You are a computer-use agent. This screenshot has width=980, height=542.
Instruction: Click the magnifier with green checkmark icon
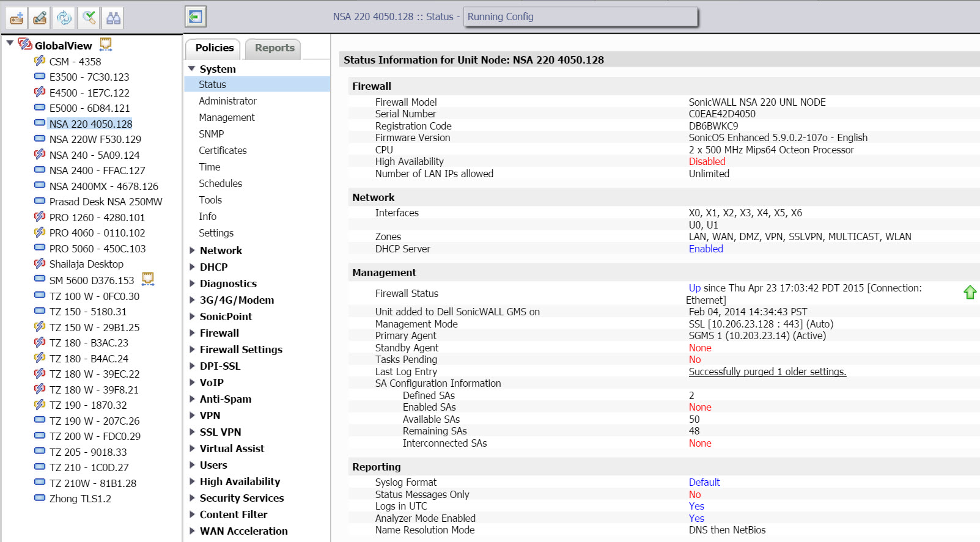point(89,18)
